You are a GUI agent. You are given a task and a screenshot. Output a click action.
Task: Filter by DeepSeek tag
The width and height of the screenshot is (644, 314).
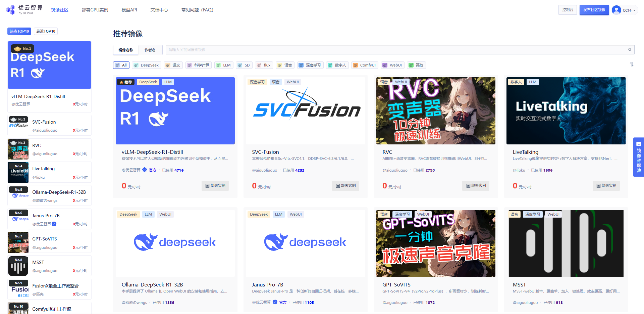pyautogui.click(x=146, y=65)
